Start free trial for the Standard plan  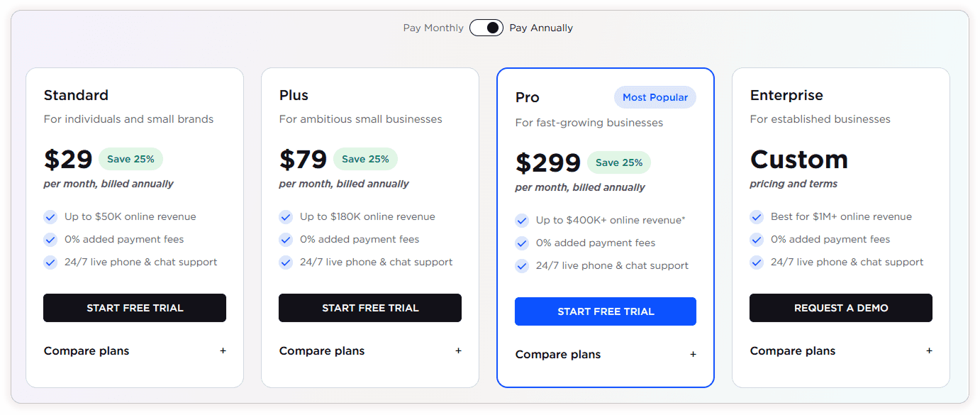135,308
